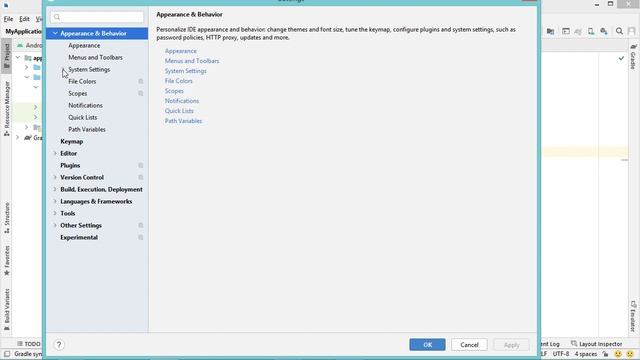
Task: Open the Favorites side tool window
Action: [7, 261]
